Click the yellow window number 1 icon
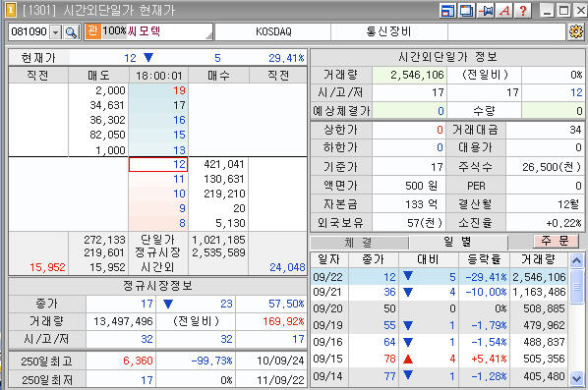 [10, 10]
